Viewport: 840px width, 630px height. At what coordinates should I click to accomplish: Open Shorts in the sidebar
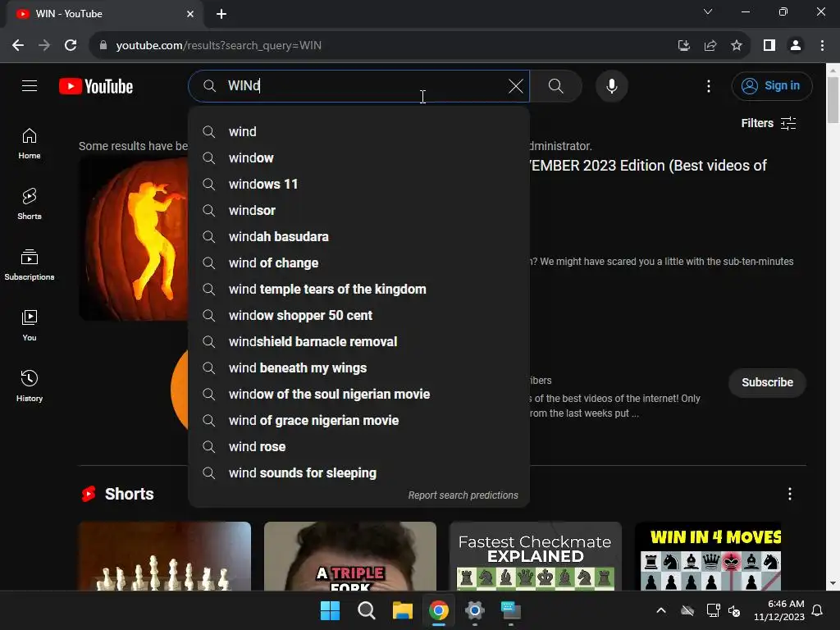tap(30, 204)
